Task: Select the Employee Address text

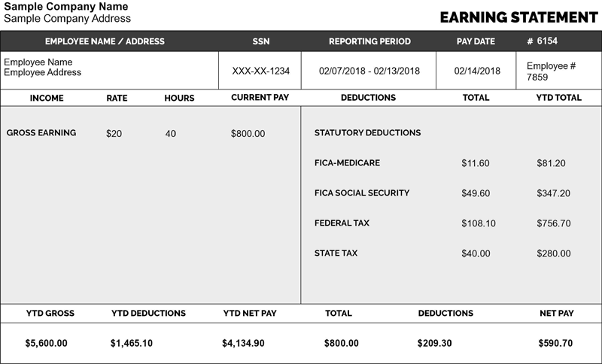Action: (x=43, y=73)
